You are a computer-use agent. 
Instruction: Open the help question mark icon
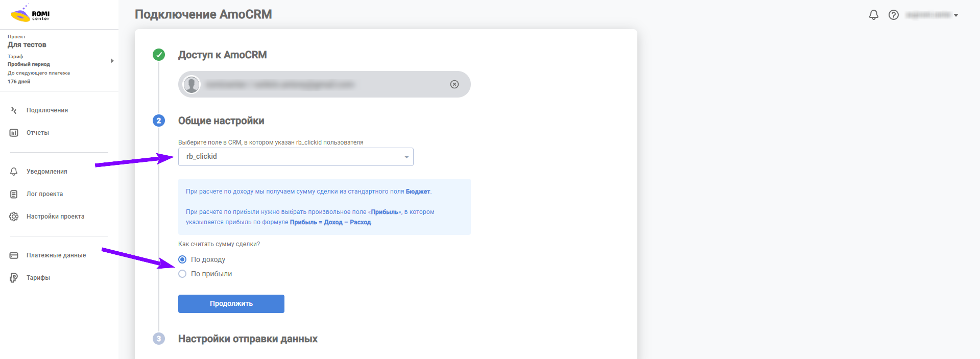(x=894, y=15)
